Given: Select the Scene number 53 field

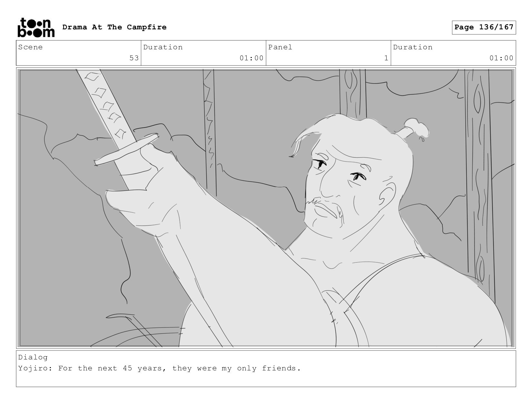Looking at the screenshot, I should (79, 53).
